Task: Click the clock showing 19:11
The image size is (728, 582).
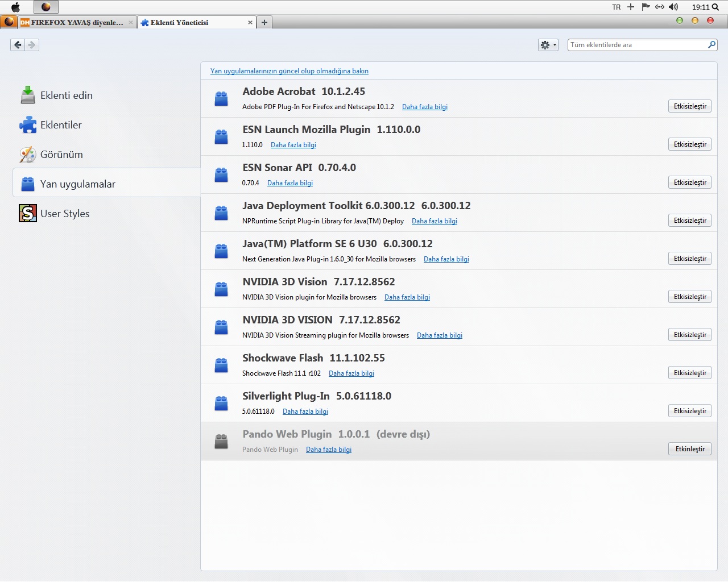Action: pos(701,7)
